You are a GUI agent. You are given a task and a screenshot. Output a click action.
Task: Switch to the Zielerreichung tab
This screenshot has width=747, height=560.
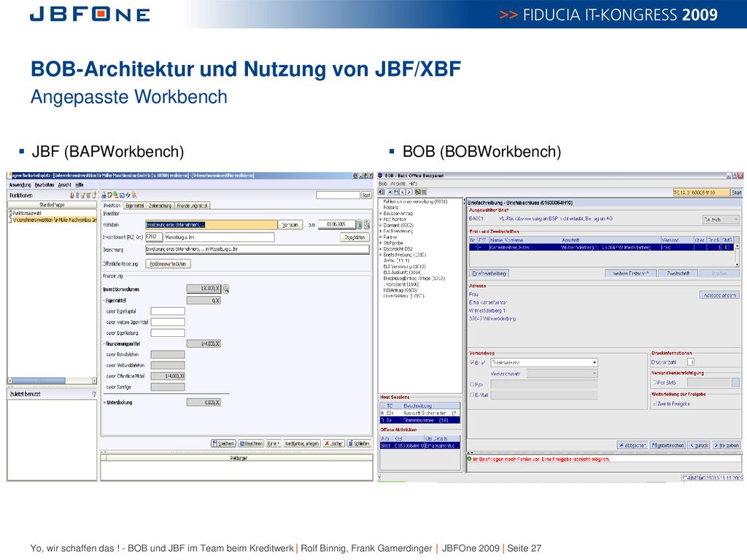coord(160,206)
